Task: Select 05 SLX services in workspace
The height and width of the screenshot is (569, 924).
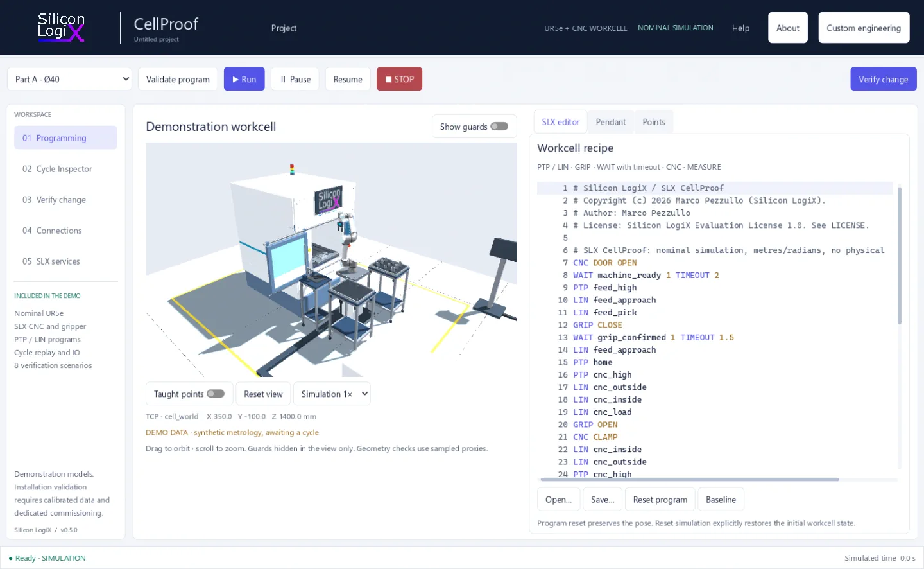Action: click(65, 261)
